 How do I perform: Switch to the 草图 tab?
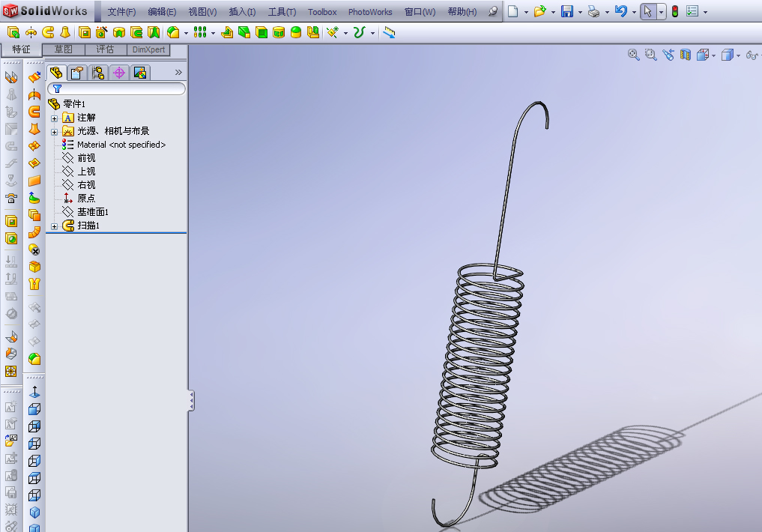pos(63,49)
